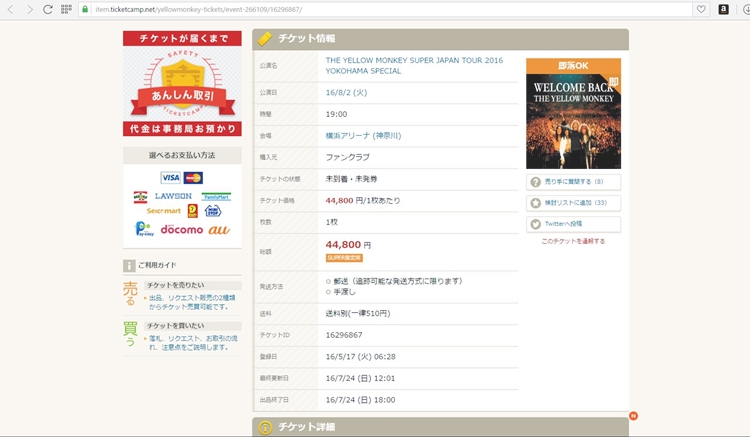Reload the page with the refresh icon

tap(47, 9)
